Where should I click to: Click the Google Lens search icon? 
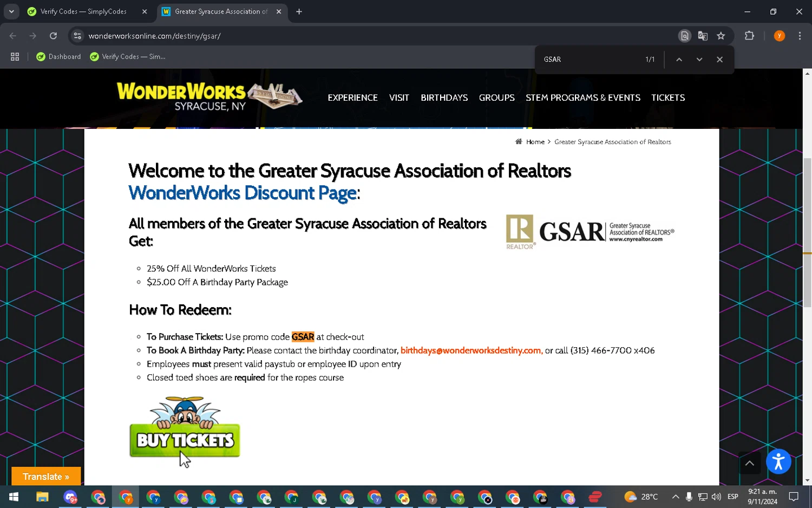[685, 36]
